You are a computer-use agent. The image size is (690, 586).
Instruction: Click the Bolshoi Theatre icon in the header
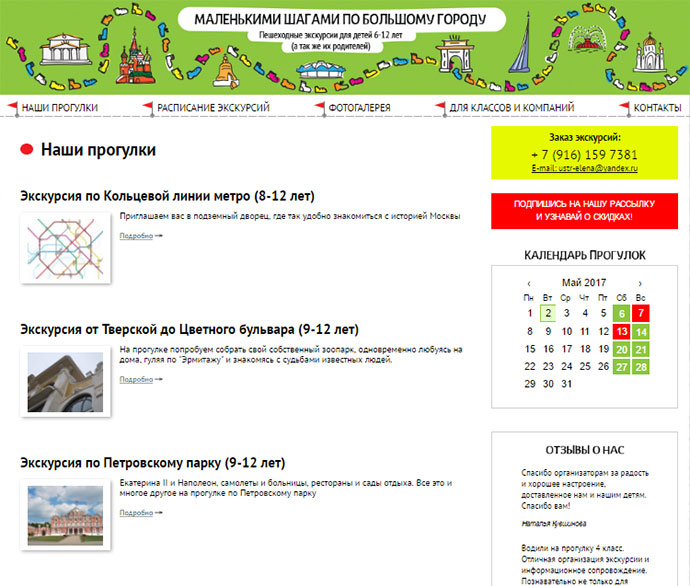point(66,49)
